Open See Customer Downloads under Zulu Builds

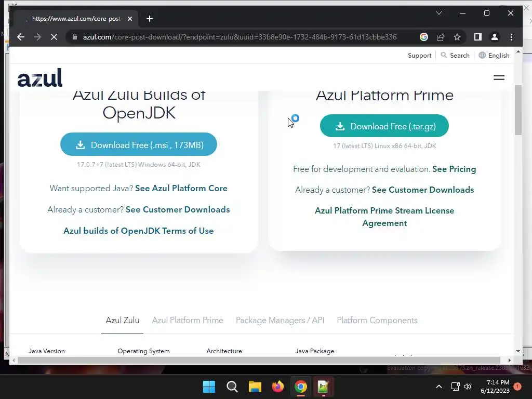click(178, 209)
